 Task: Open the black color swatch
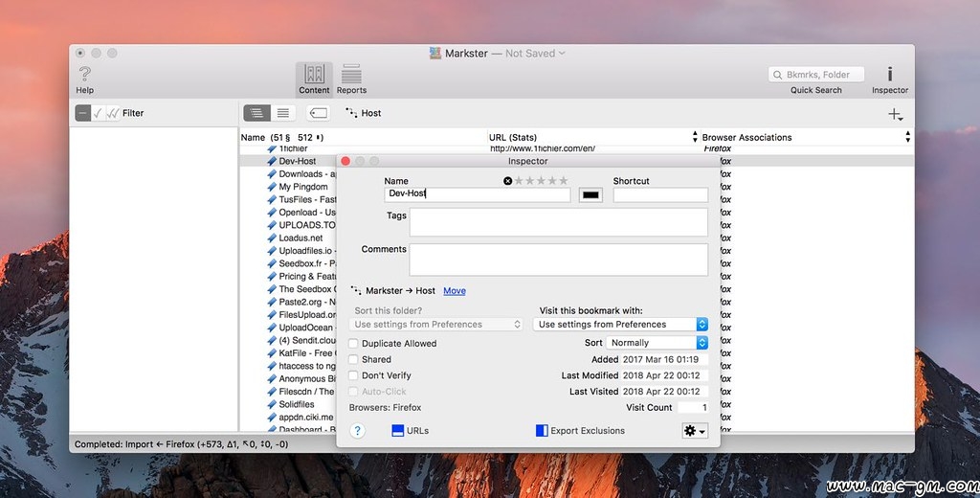coord(590,194)
